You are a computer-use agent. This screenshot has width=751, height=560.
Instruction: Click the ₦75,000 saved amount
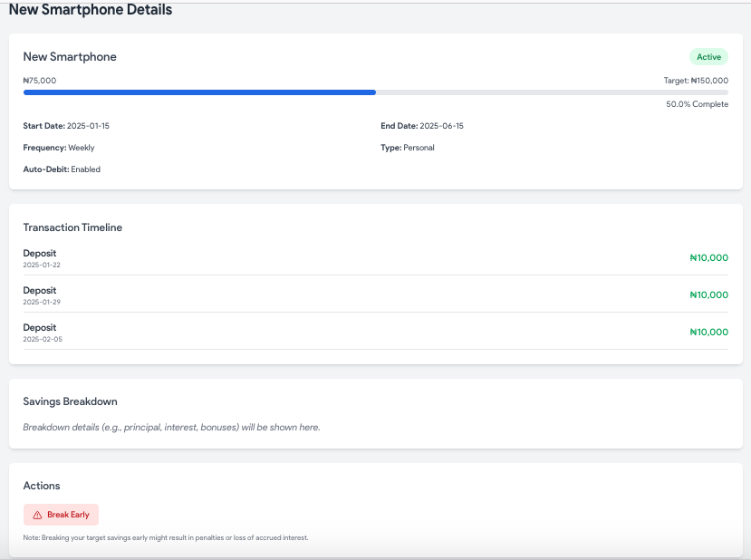tap(40, 81)
